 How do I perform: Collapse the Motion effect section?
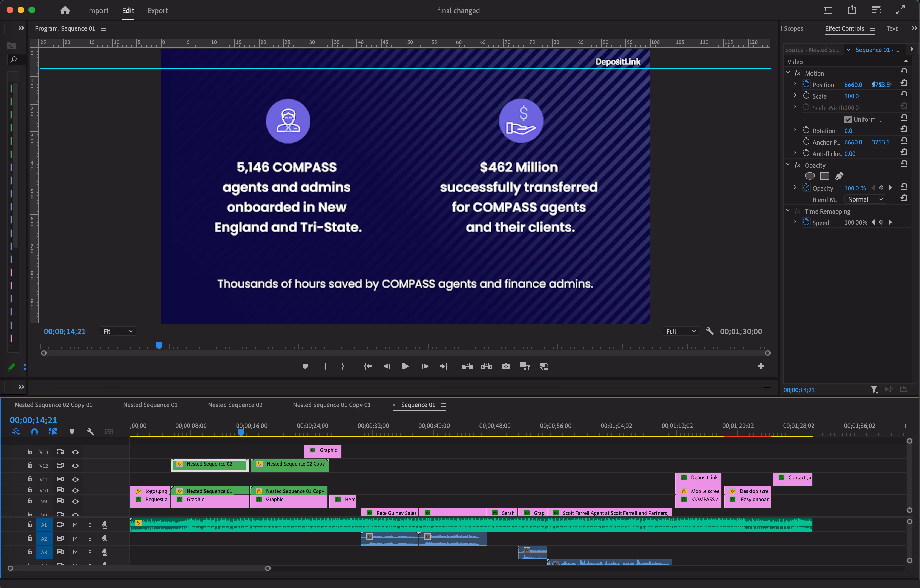788,72
